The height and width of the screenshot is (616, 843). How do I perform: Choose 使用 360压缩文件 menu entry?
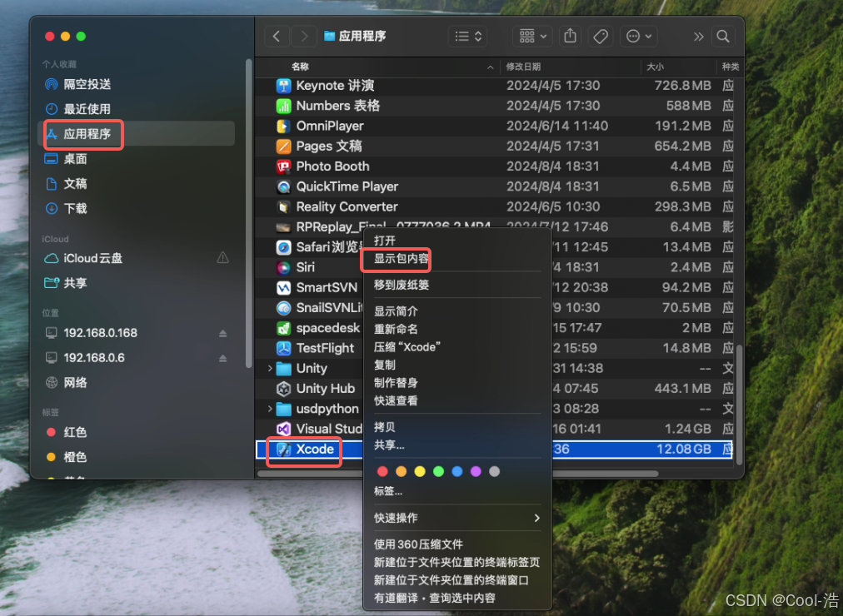click(x=418, y=544)
